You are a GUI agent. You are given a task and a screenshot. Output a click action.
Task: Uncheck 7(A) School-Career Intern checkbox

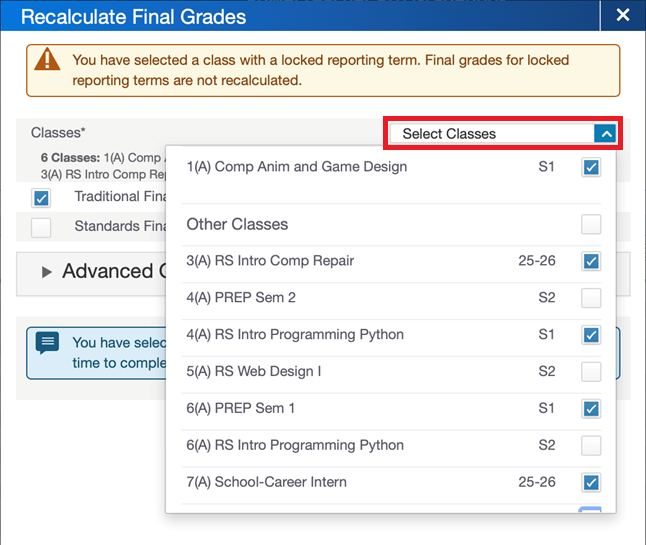[591, 483]
